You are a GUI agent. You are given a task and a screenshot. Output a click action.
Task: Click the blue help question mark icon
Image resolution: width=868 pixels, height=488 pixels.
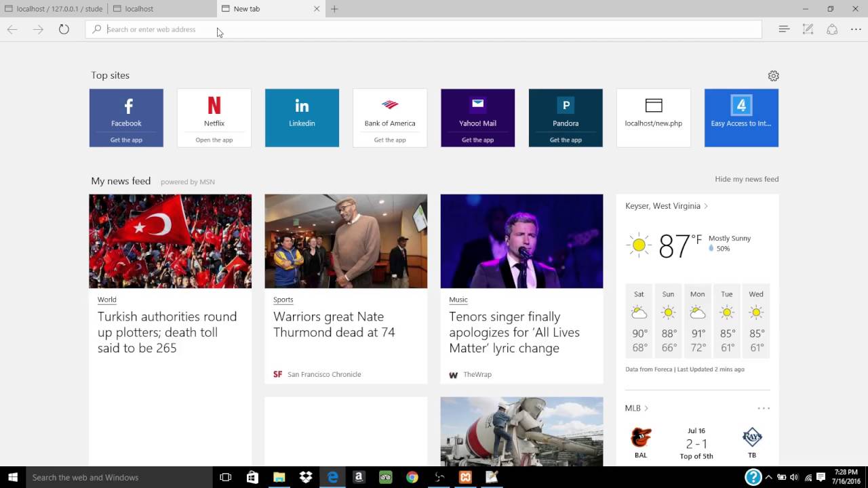753,477
